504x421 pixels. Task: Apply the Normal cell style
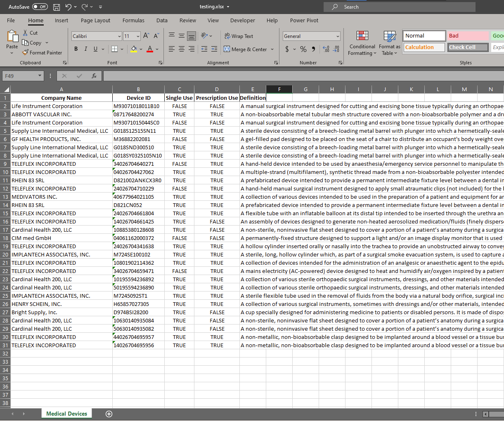[424, 36]
